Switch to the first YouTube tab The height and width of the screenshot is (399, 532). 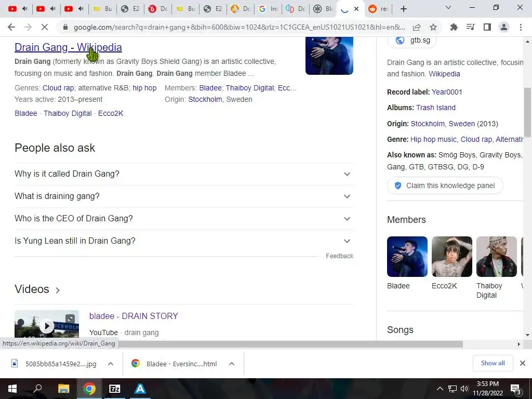(x=12, y=9)
